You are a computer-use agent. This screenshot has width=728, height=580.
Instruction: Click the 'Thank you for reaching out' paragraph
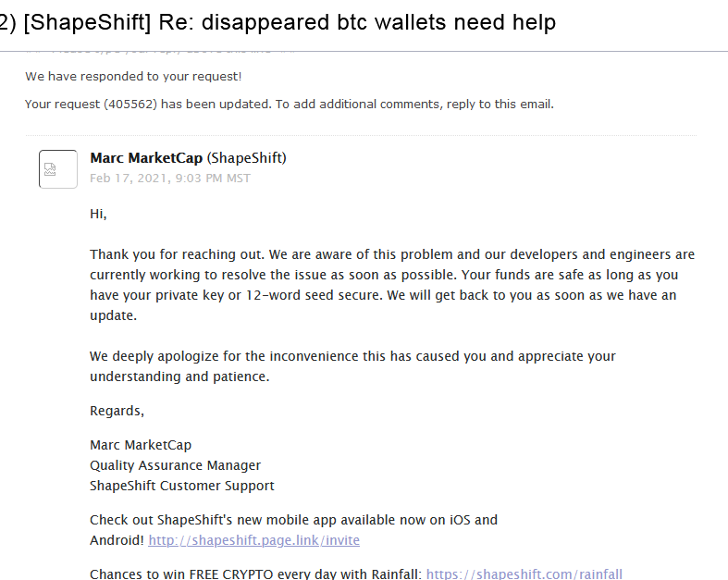coord(392,285)
